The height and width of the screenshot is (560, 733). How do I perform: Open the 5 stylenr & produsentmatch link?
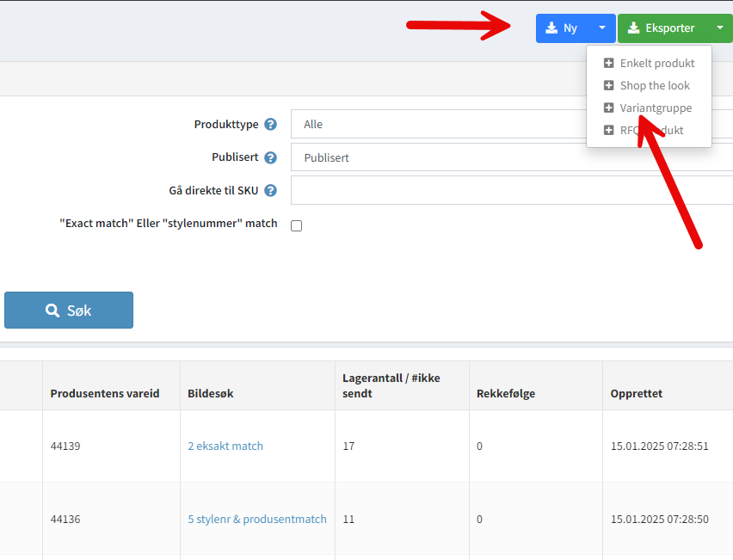[257, 520]
